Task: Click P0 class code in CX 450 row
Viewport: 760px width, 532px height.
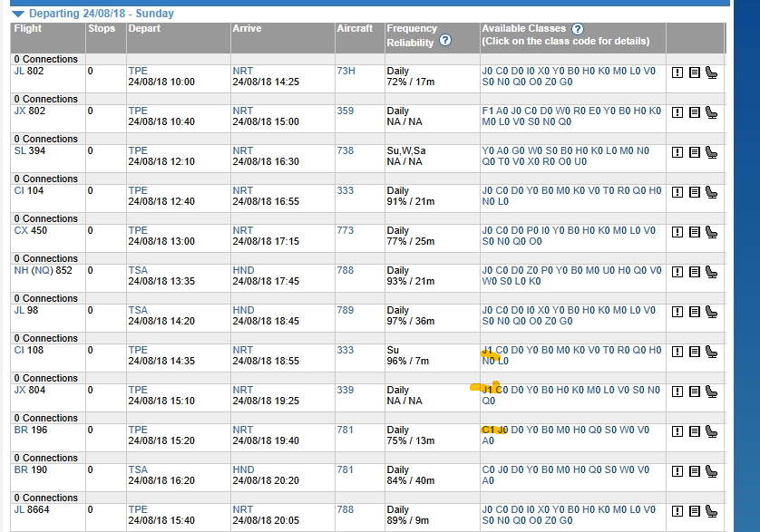Action: click(532, 230)
